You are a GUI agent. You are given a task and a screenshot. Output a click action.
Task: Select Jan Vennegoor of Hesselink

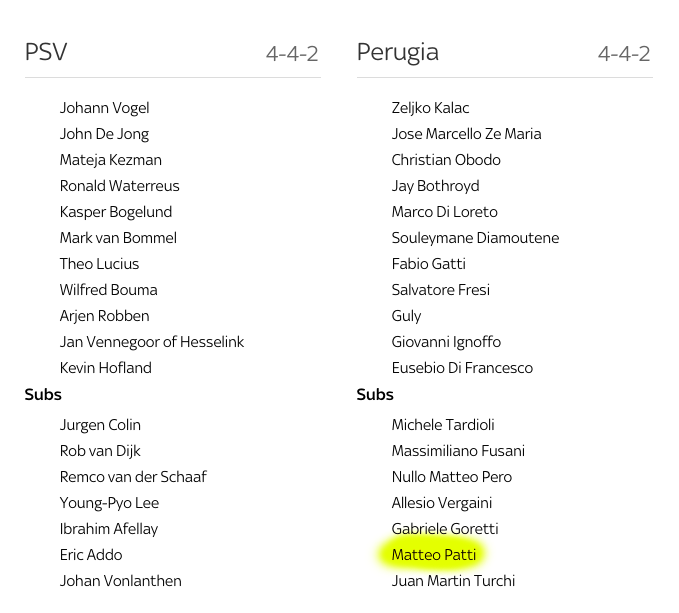coord(152,342)
